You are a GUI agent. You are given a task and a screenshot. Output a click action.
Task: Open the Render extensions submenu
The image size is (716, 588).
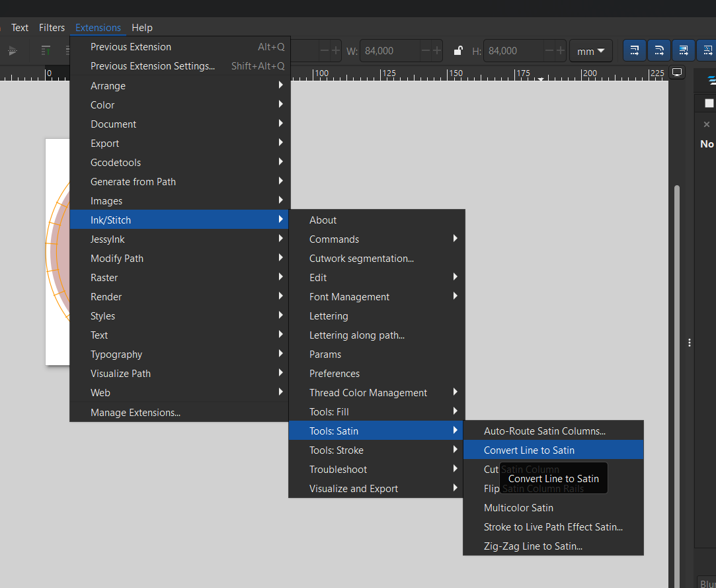[x=180, y=297]
